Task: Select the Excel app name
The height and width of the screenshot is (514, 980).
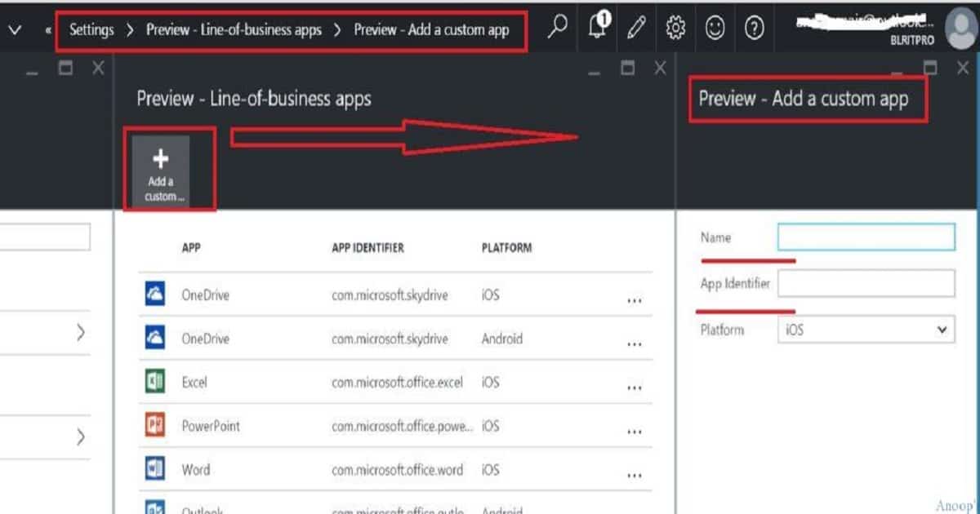Action: [194, 382]
